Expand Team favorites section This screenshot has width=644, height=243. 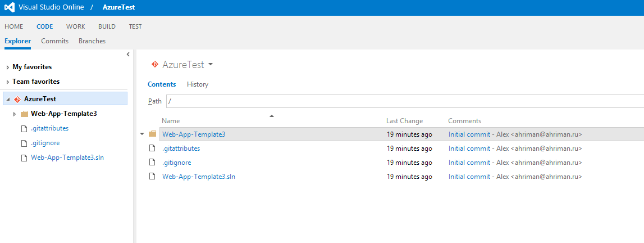tap(8, 82)
